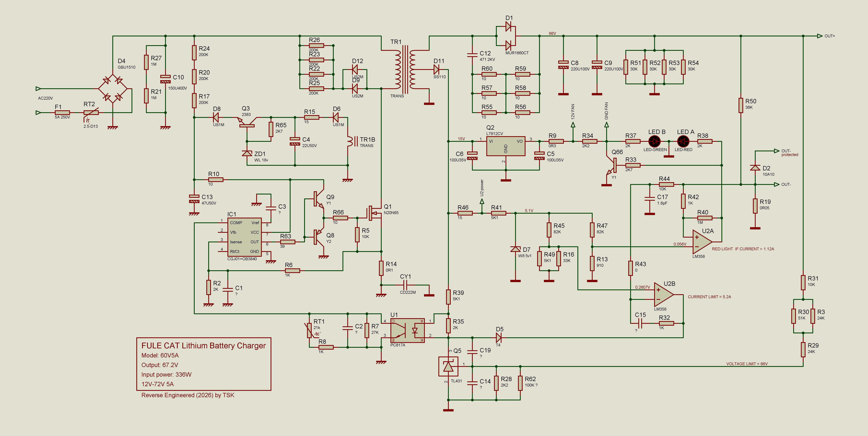Click the "AC220V" input label
Screen dimensions: 868x436
point(46,98)
